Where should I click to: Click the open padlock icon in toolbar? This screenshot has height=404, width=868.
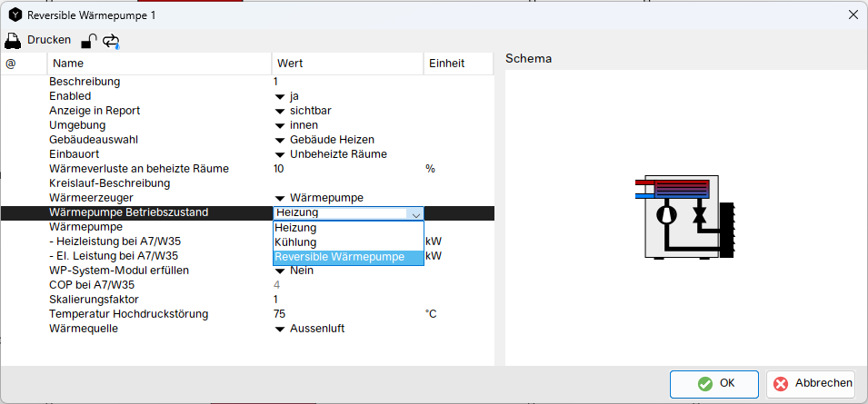[x=88, y=41]
